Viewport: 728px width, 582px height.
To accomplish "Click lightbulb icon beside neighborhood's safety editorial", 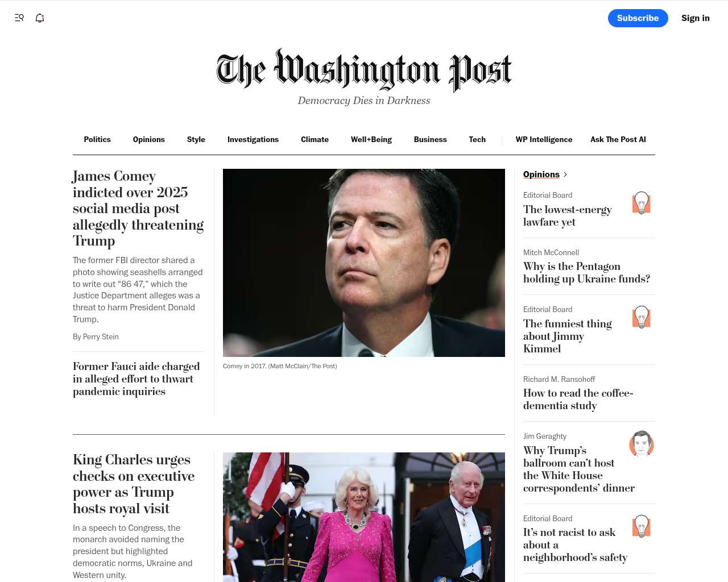I will click(642, 526).
